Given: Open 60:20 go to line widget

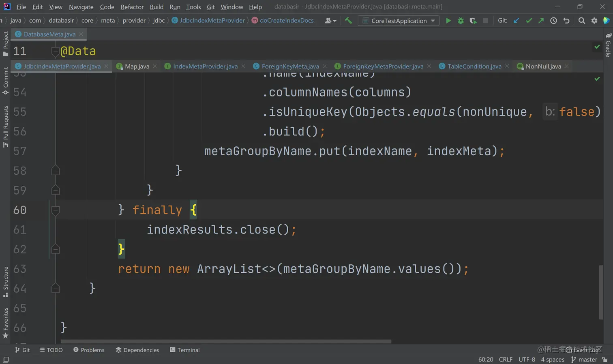Looking at the screenshot, I should point(486,360).
